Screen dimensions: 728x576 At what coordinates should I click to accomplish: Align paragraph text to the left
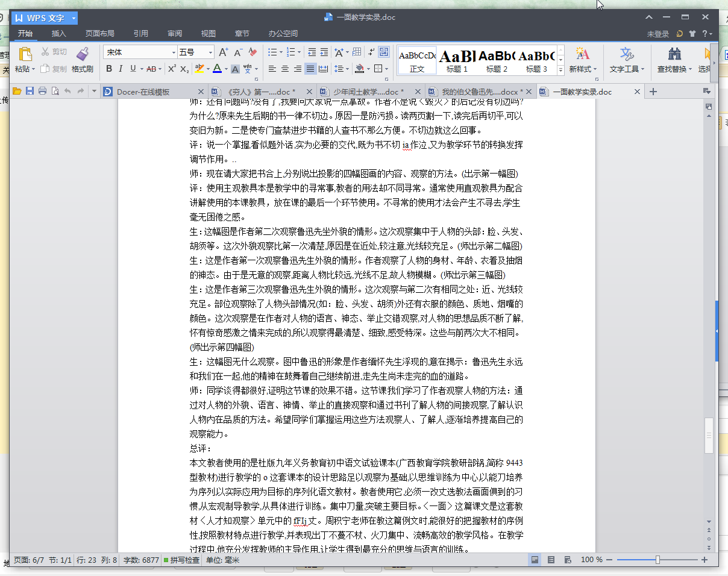pos(272,69)
